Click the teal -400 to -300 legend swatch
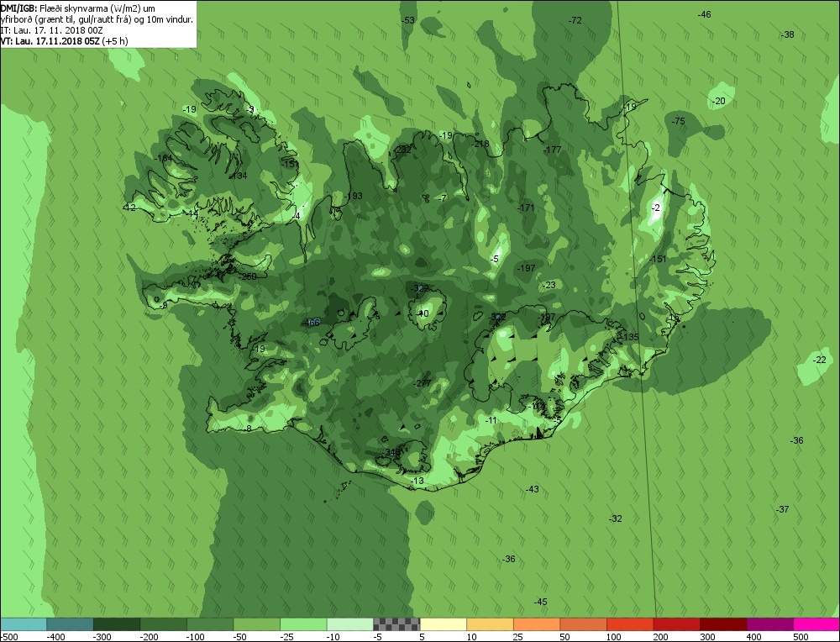This screenshot has height=642, width=840. pos(70,624)
